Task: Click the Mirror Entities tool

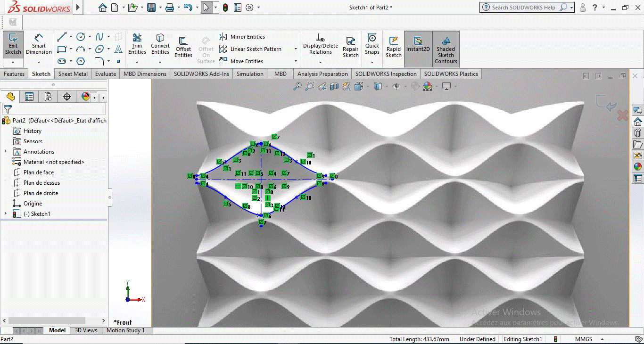Action: [247, 37]
